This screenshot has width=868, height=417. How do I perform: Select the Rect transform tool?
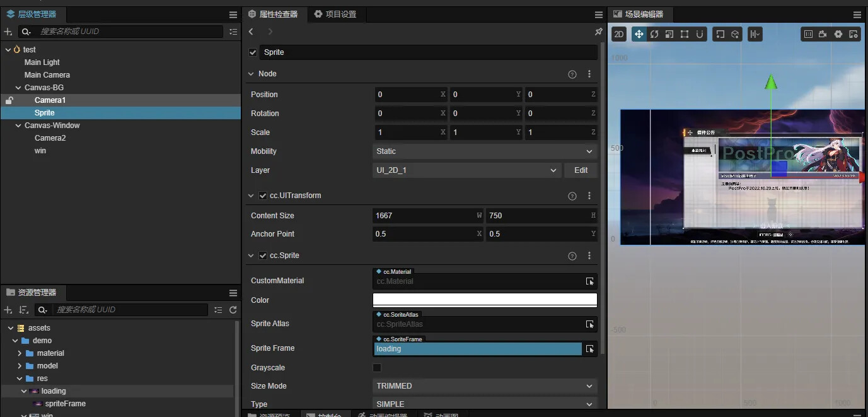click(x=685, y=34)
